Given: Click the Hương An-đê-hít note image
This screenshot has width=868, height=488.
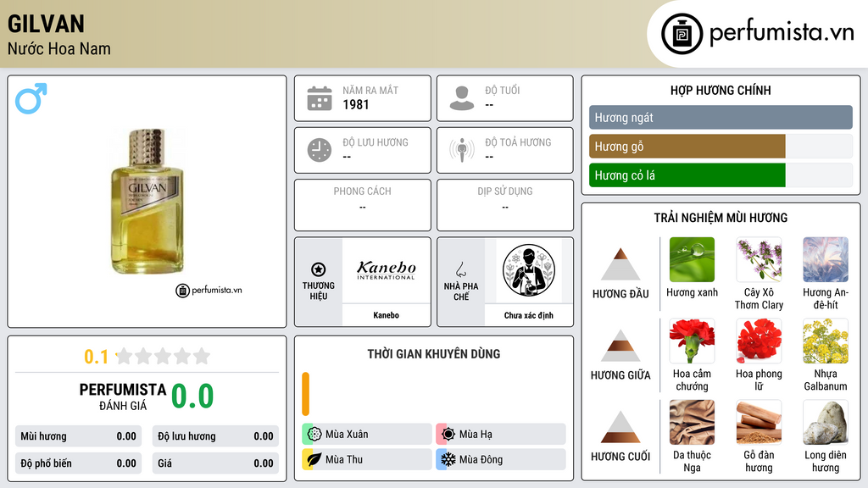Looking at the screenshot, I should (x=826, y=259).
